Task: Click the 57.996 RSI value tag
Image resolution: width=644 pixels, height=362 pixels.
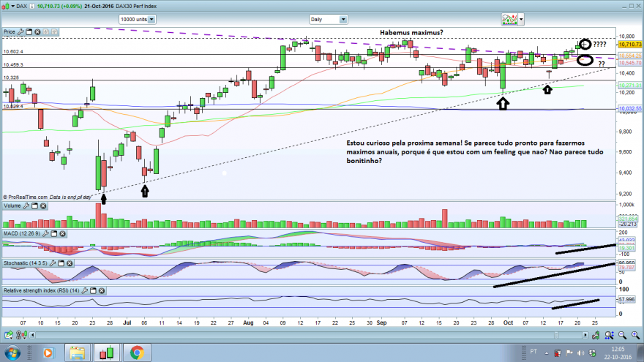Action: 626,300
